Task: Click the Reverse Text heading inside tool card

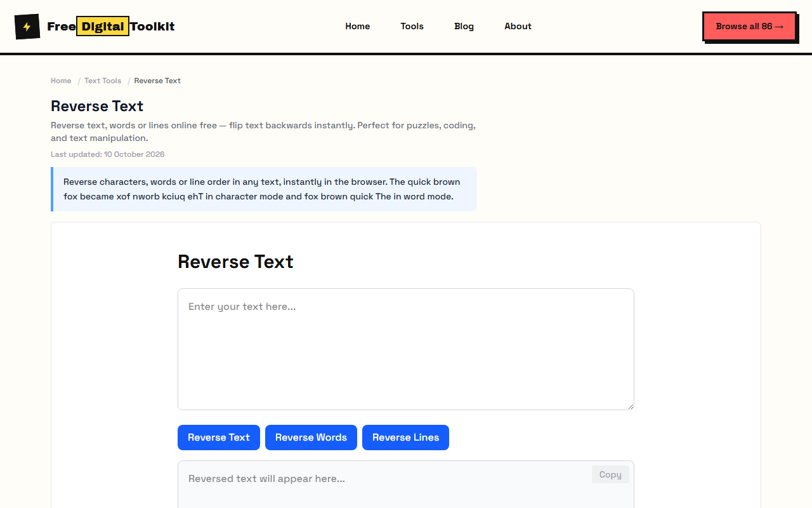Action: click(235, 262)
